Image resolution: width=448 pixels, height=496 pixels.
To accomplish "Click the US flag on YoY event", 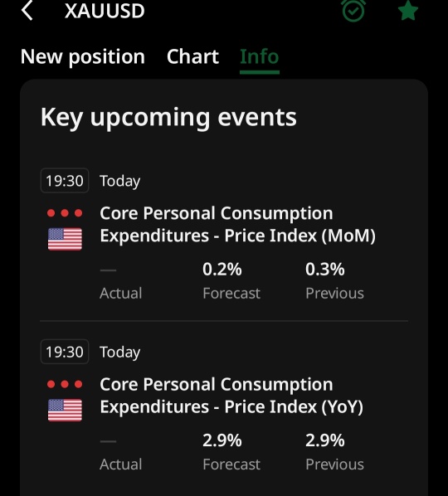I will point(65,410).
